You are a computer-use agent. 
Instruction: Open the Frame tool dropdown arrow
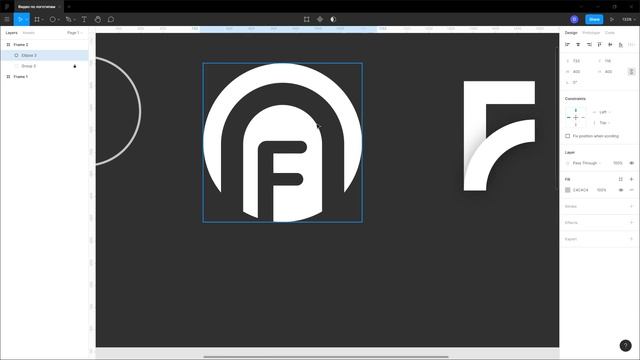click(x=42, y=20)
